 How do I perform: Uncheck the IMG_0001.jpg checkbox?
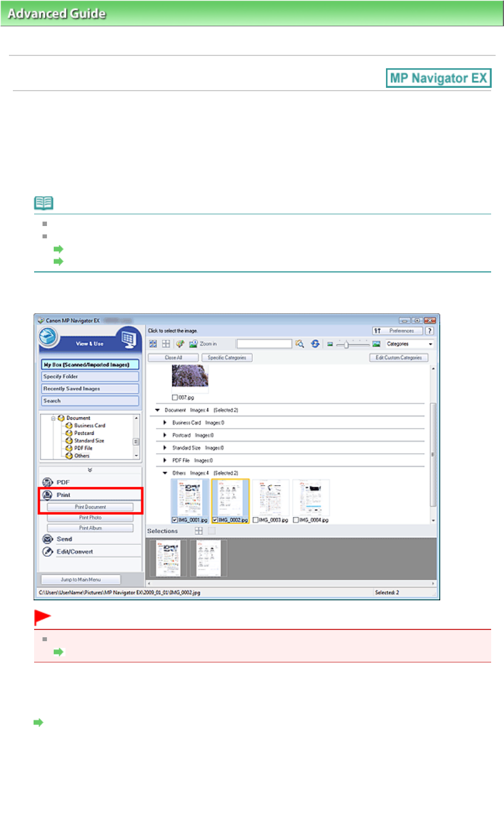click(x=175, y=520)
